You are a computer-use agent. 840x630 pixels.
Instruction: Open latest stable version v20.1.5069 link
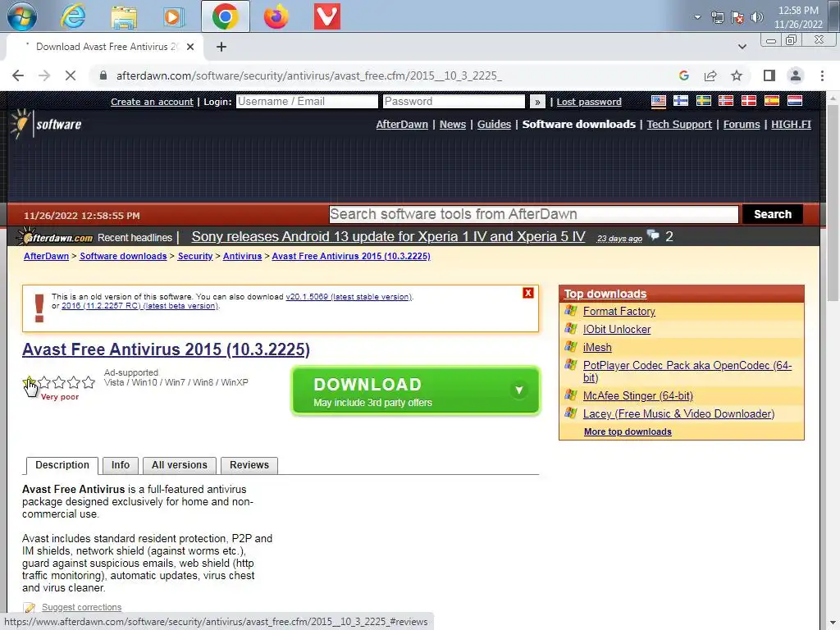coord(349,297)
